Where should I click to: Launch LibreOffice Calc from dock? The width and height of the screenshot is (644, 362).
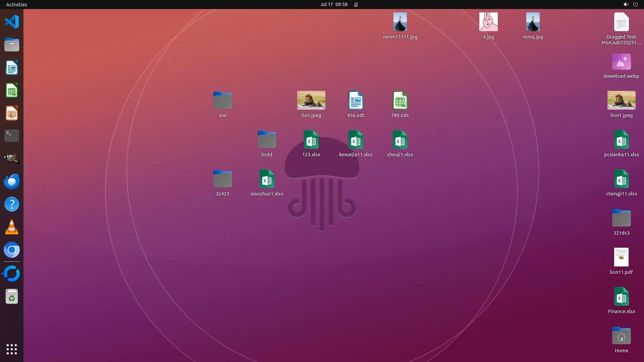pyautogui.click(x=12, y=90)
